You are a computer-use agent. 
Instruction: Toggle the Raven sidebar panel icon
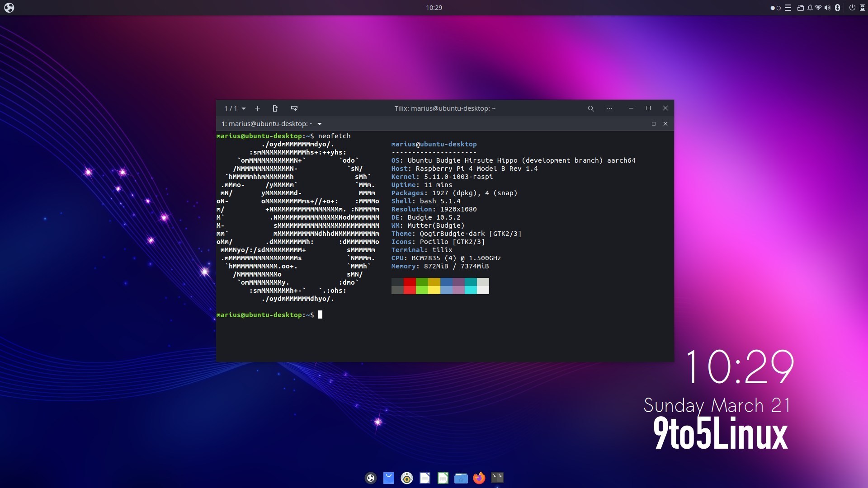click(x=862, y=8)
